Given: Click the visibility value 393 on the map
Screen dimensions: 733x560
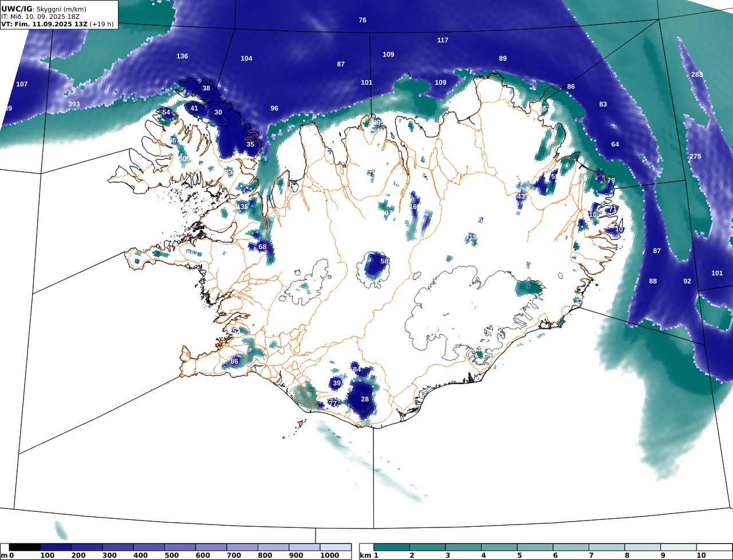Looking at the screenshot, I should (x=74, y=104).
